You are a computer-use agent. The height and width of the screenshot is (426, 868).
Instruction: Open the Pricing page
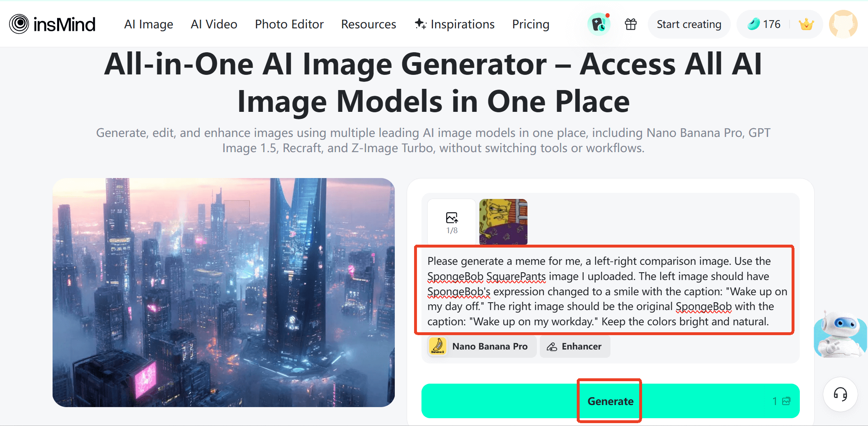(531, 24)
